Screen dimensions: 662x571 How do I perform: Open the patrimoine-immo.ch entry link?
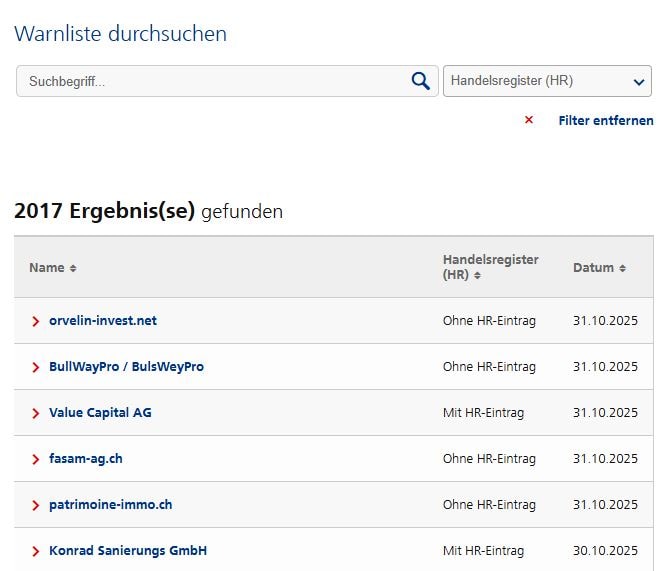click(x=111, y=505)
